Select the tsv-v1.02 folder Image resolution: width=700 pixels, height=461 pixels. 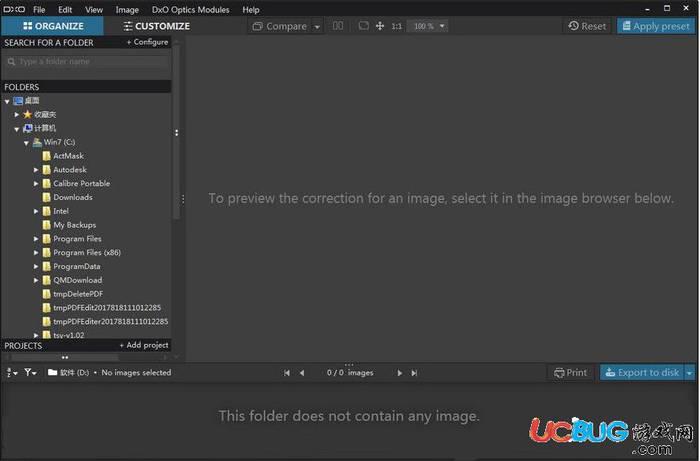coord(68,335)
